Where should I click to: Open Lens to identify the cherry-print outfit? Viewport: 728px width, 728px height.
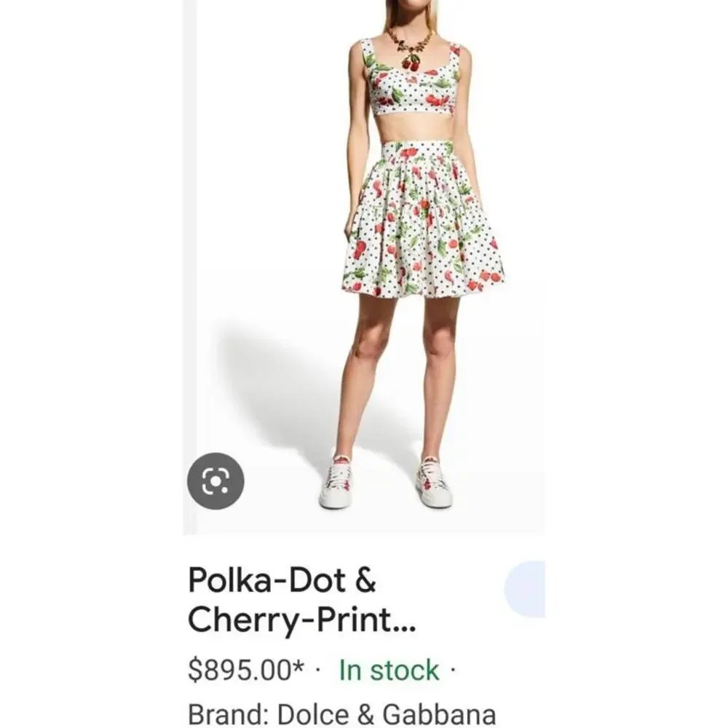215,479
